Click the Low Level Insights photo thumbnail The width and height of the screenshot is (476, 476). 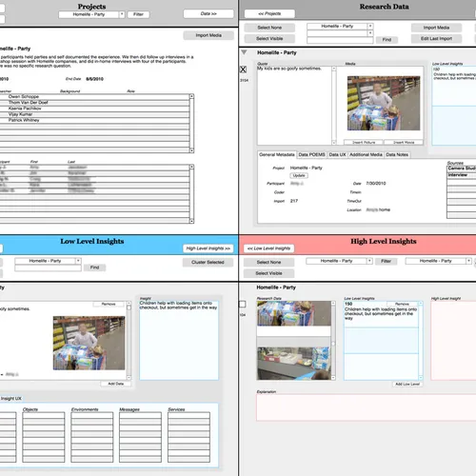[x=89, y=343]
